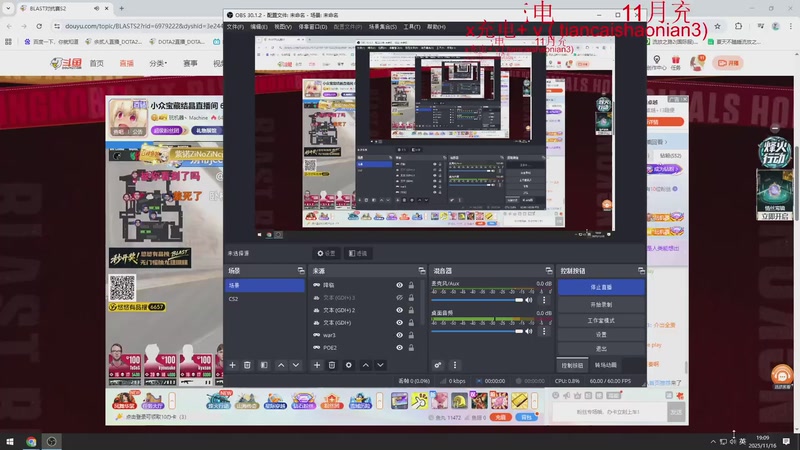Open the 首页 link on Douyu

[x=96, y=63]
